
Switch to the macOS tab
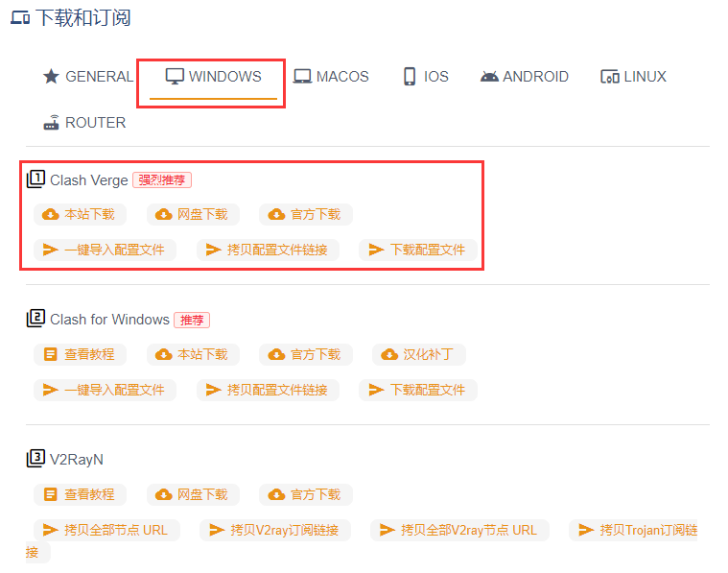click(x=331, y=76)
